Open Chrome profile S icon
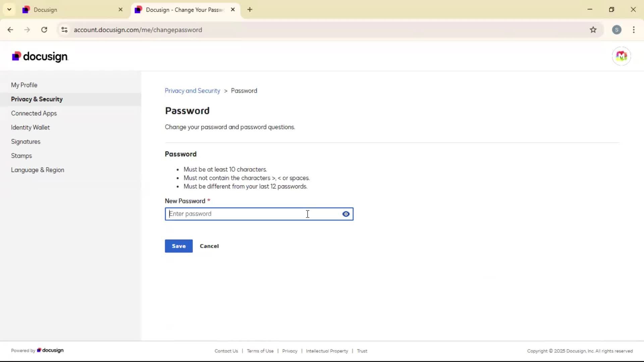 coord(616,30)
